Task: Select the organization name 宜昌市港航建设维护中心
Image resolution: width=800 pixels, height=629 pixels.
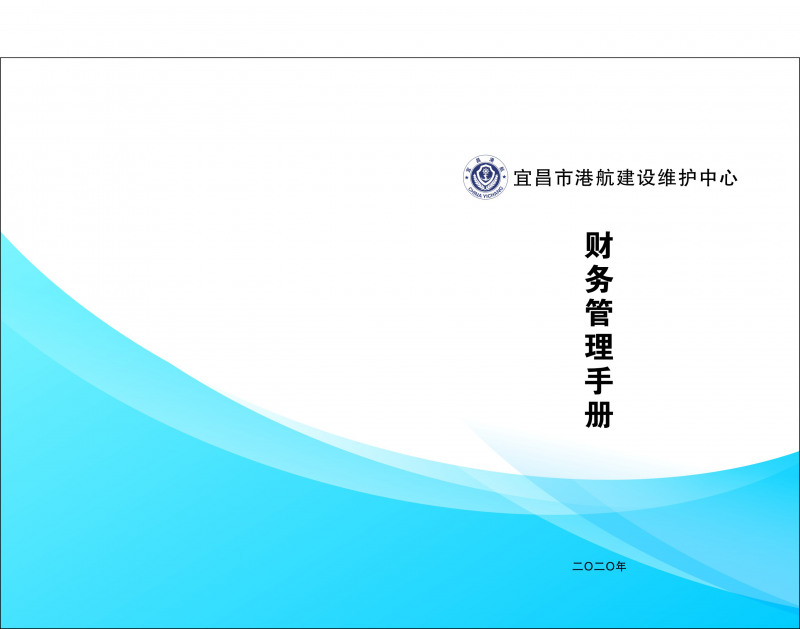Action: (625, 179)
